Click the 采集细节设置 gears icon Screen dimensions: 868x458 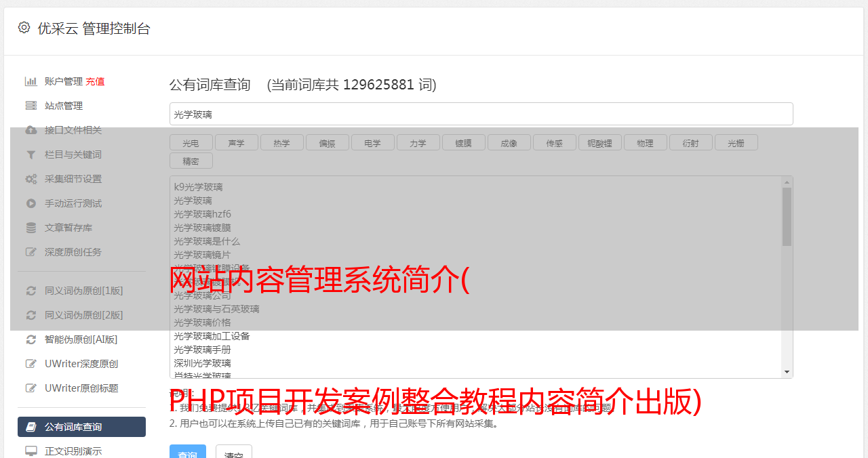pyautogui.click(x=31, y=179)
